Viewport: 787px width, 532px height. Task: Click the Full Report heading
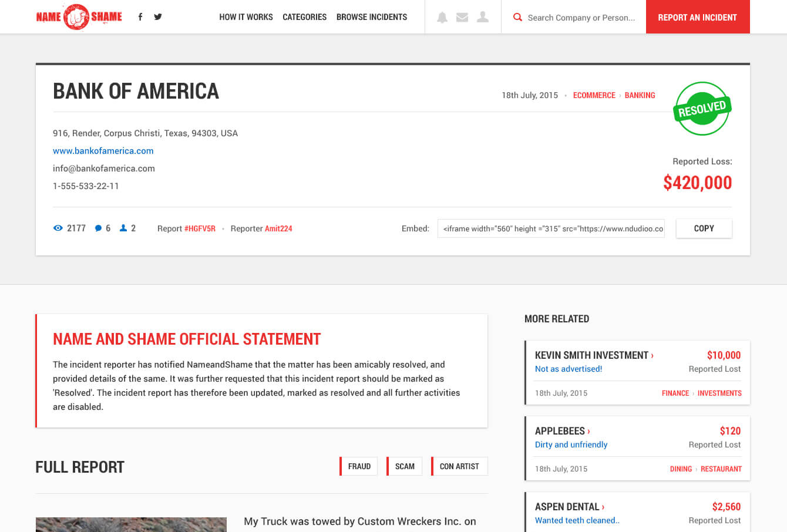point(80,467)
